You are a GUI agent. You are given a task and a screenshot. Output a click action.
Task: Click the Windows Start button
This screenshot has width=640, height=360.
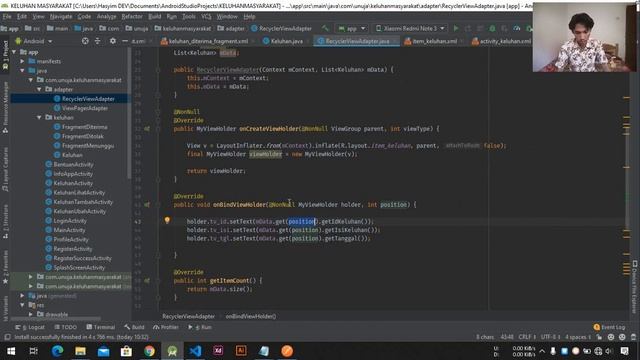[11, 351]
